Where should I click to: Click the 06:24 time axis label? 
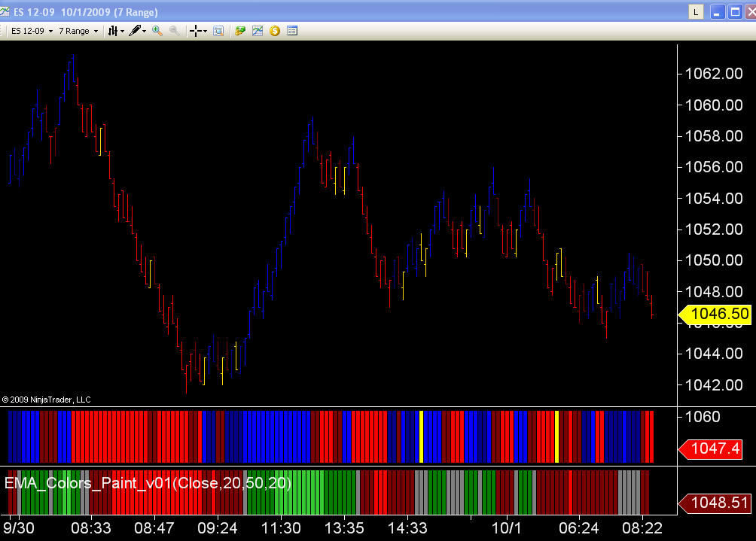[578, 528]
